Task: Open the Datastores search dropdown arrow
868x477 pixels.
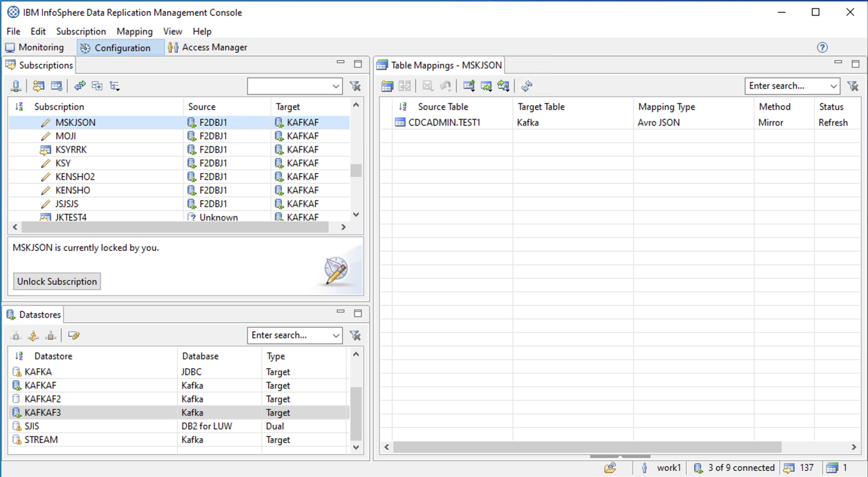Action: tap(336, 335)
